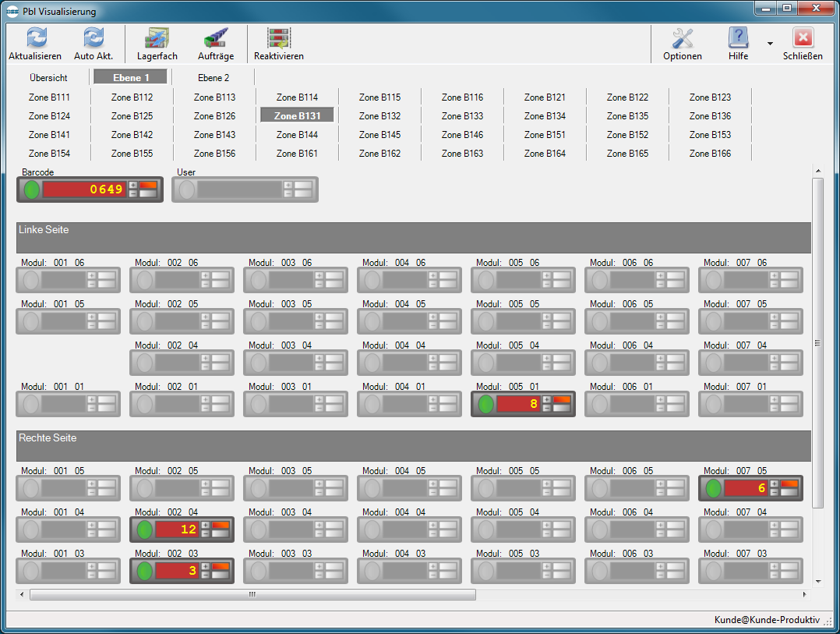Click orange function key on right Modul 007 05
This screenshot has height=634, width=840.
789,484
